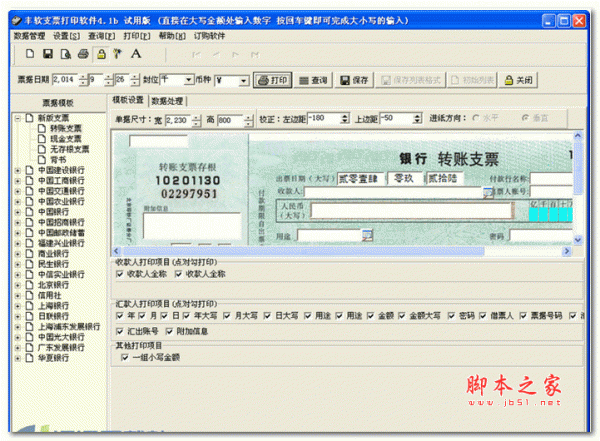Go to last record navigation arrow
Viewport: 600px width, 441px height.
tap(255, 55)
